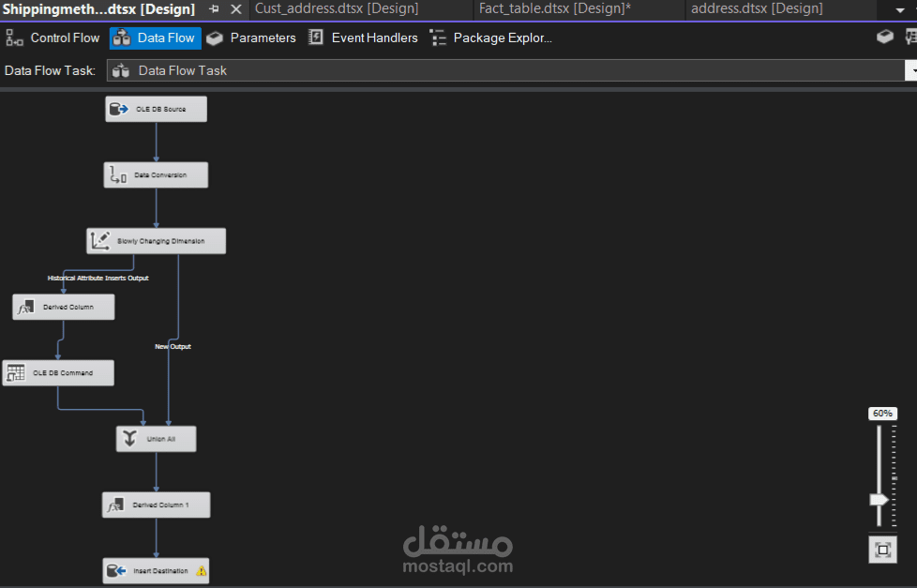Select the New Output path label

pos(173,346)
